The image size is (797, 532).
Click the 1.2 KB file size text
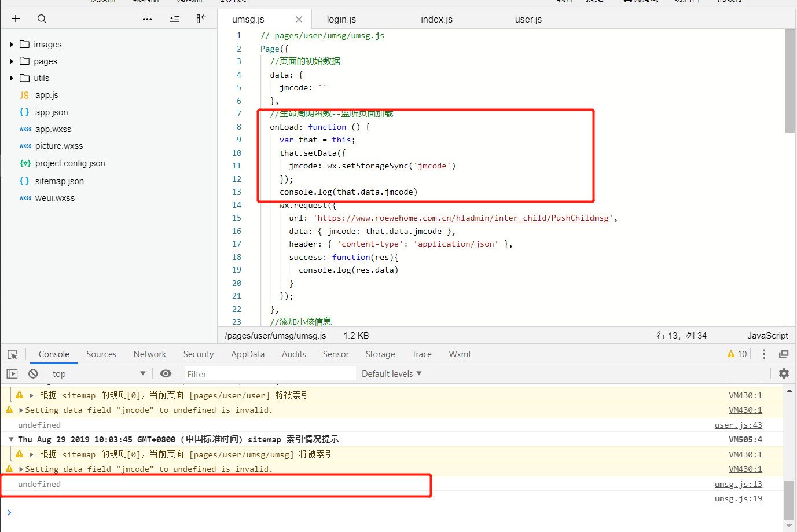click(x=356, y=336)
